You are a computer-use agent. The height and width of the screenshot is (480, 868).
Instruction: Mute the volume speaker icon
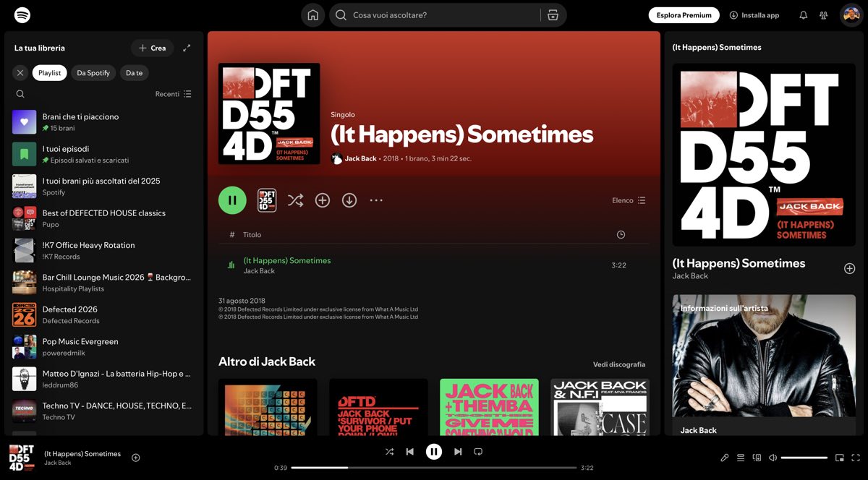tap(773, 458)
